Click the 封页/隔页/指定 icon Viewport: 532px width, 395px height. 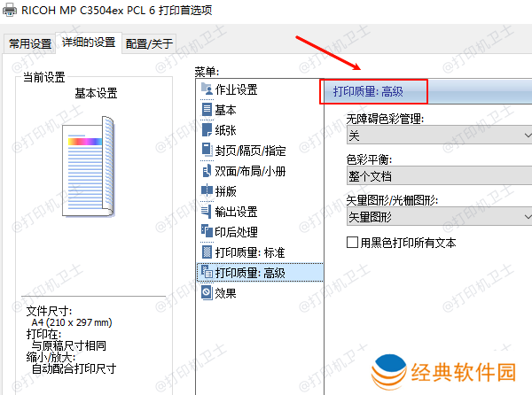pyautogui.click(x=207, y=150)
